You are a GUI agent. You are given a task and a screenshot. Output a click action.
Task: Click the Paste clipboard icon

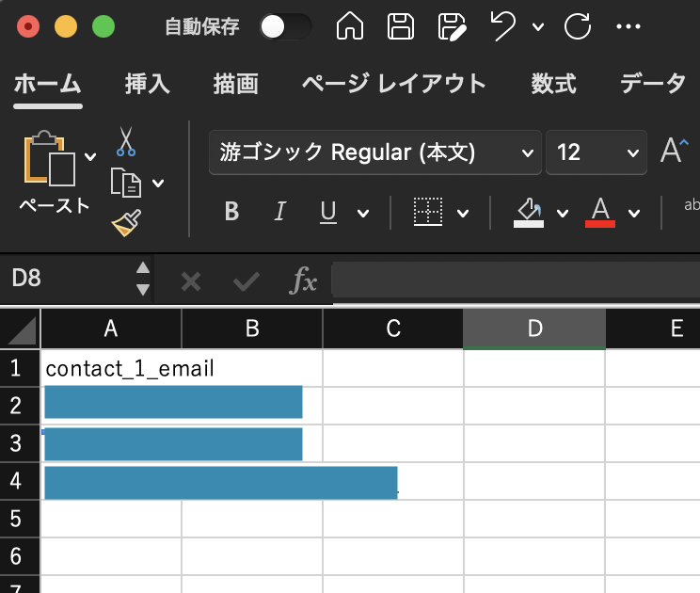(49, 160)
